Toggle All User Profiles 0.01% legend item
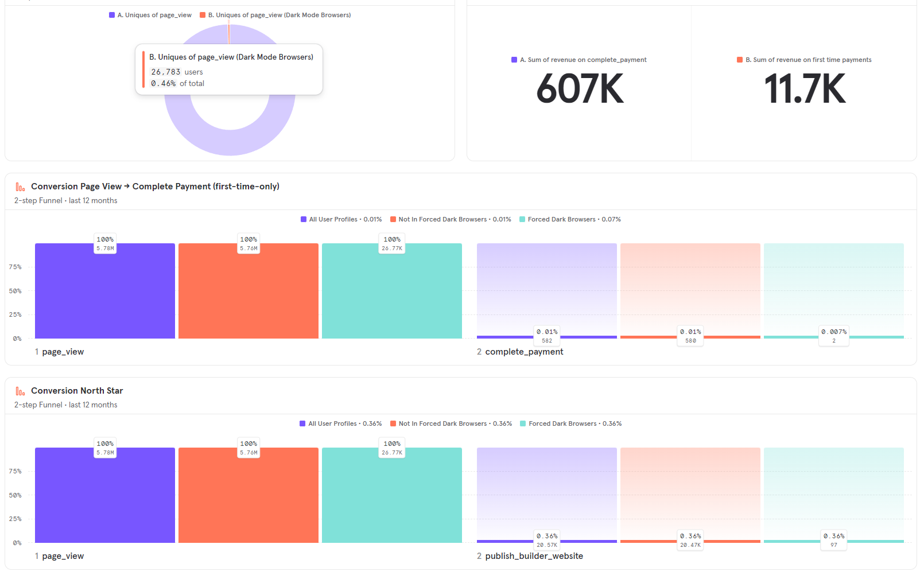This screenshot has width=924, height=579. pyautogui.click(x=341, y=219)
